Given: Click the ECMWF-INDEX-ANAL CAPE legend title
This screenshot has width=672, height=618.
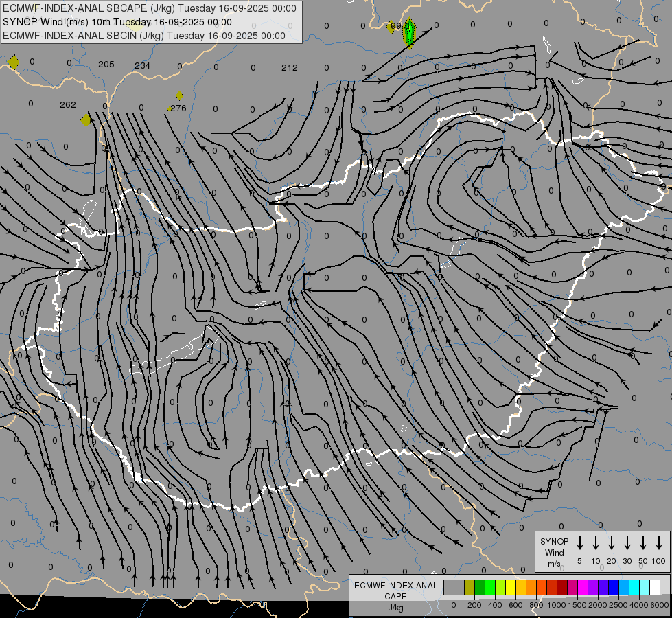Looking at the screenshot, I should pyautogui.click(x=395, y=591).
